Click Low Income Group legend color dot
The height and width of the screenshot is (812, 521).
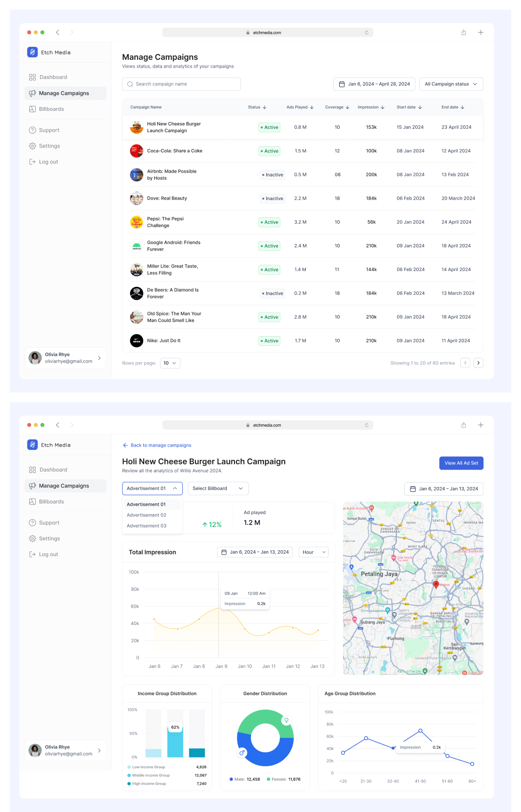tap(129, 767)
